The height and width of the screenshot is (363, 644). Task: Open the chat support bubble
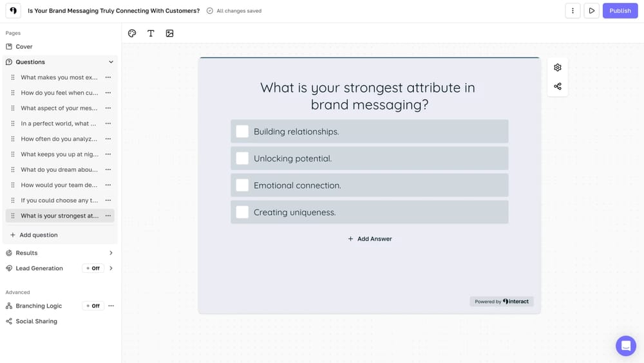coord(625,346)
